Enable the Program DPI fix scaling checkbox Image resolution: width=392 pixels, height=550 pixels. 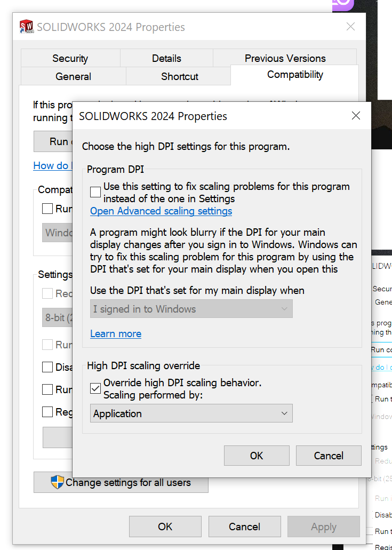pyautogui.click(x=95, y=193)
